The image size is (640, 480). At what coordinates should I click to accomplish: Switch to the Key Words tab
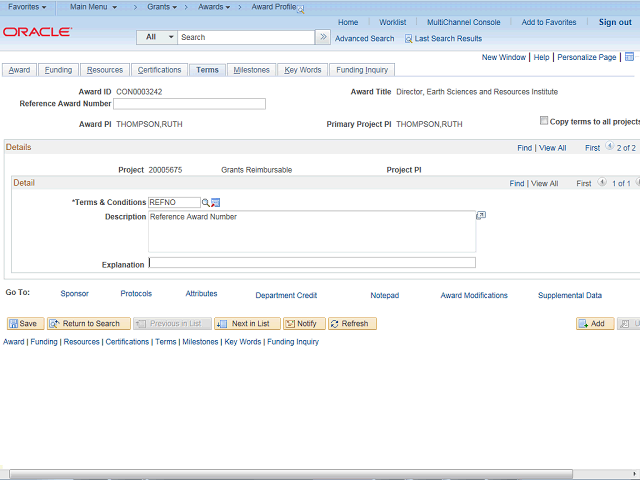[302, 70]
